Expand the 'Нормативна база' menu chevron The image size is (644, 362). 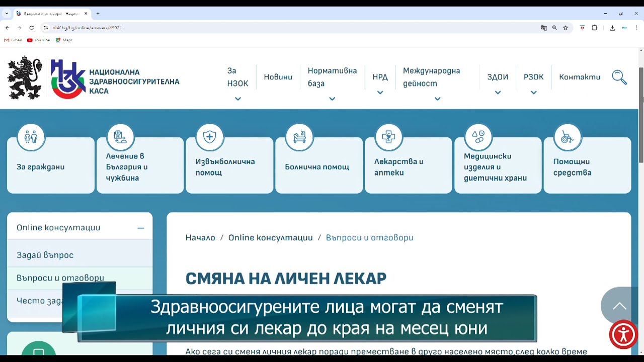332,99
